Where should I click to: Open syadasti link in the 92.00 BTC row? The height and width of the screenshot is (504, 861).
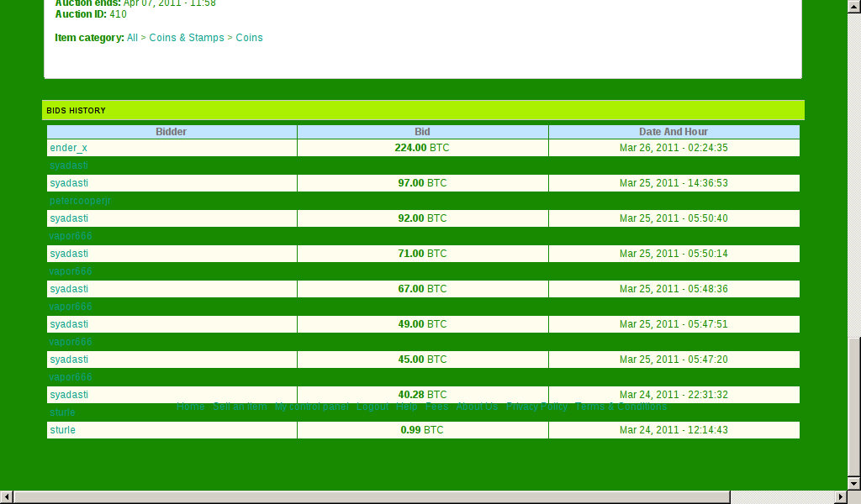point(69,218)
